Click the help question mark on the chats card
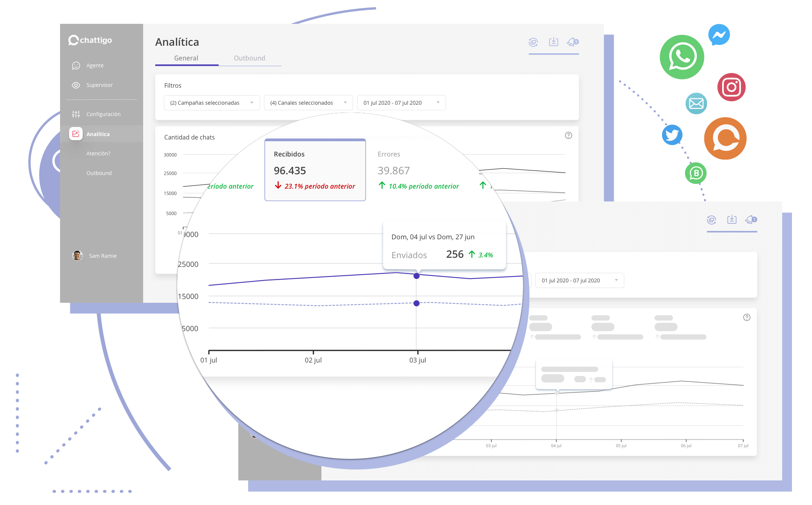Image resolution: width=812 pixels, height=505 pixels. [568, 135]
